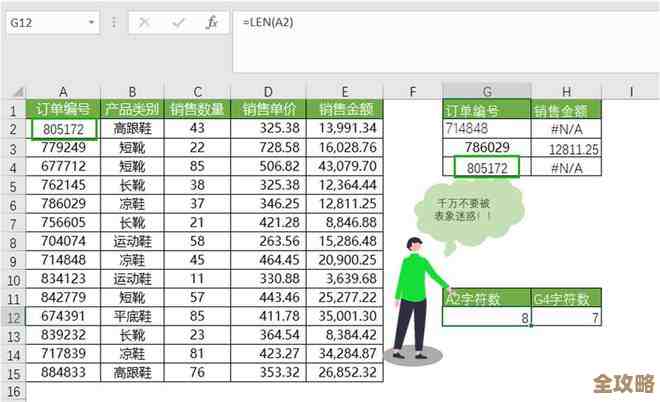
Task: Click cell E9 with 20,900.25
Action: tap(345, 260)
